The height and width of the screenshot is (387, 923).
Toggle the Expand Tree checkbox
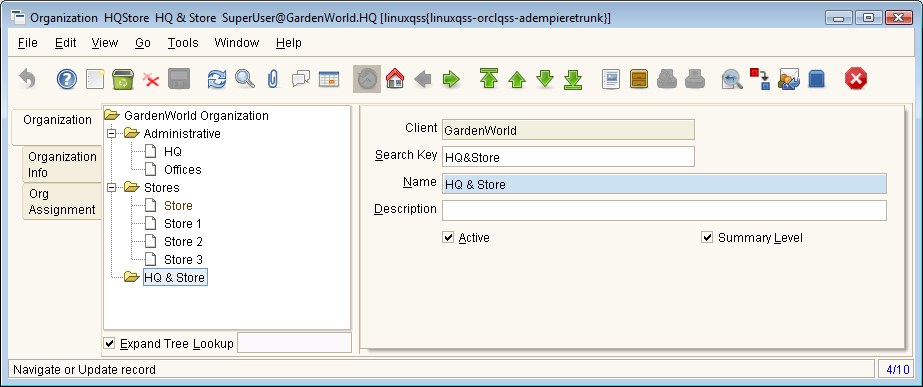click(x=109, y=343)
